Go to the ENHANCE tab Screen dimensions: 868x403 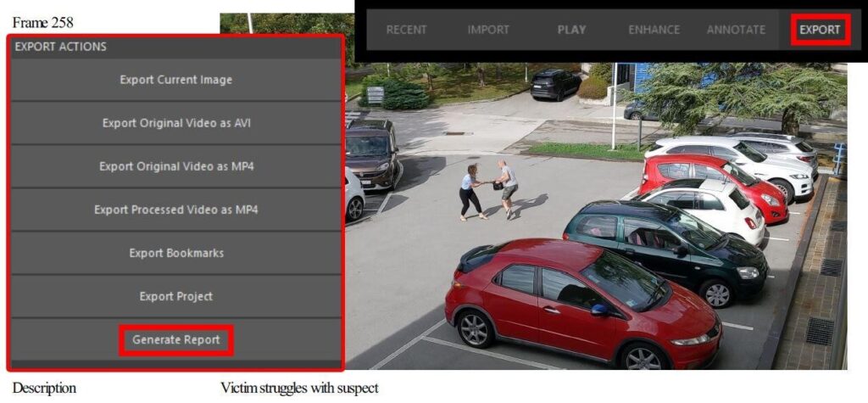point(654,30)
